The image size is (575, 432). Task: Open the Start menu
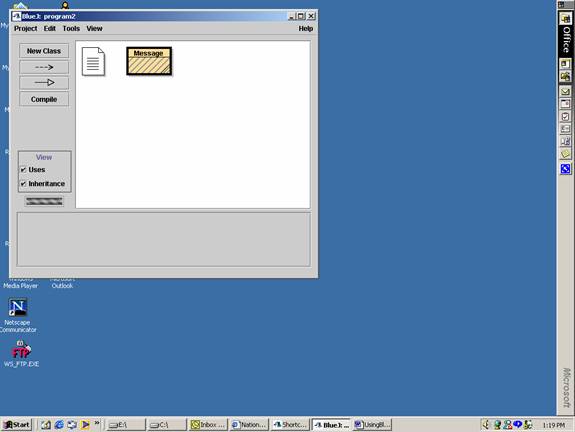click(x=17, y=425)
